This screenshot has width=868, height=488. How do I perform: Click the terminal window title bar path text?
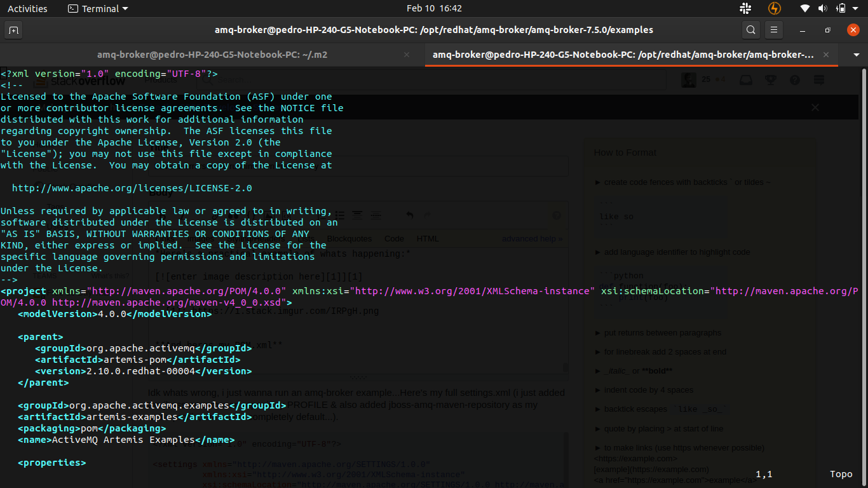(x=434, y=30)
